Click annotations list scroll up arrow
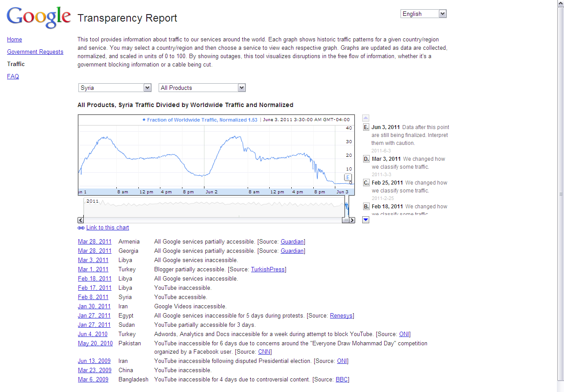564x392 pixels. pos(366,118)
